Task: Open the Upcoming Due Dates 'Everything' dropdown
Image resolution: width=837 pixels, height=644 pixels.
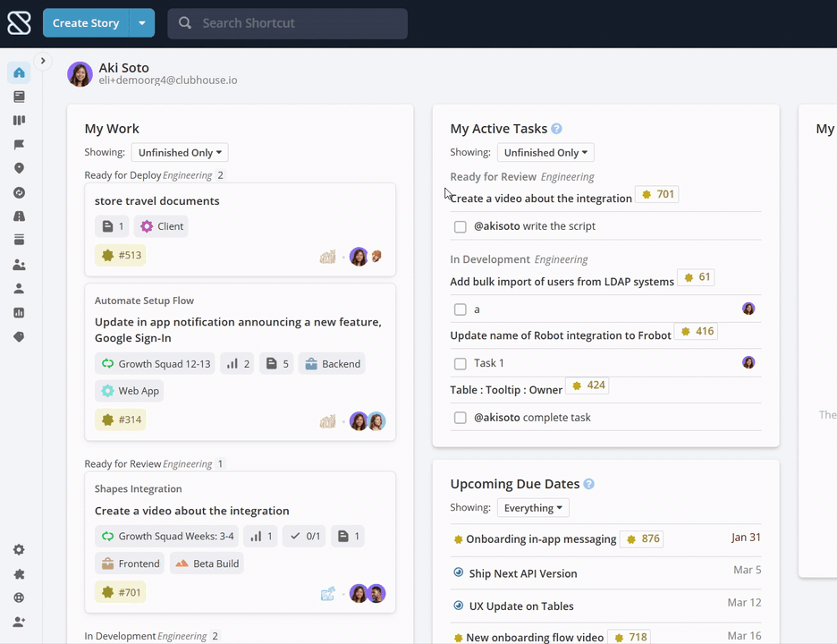Action: tap(533, 508)
